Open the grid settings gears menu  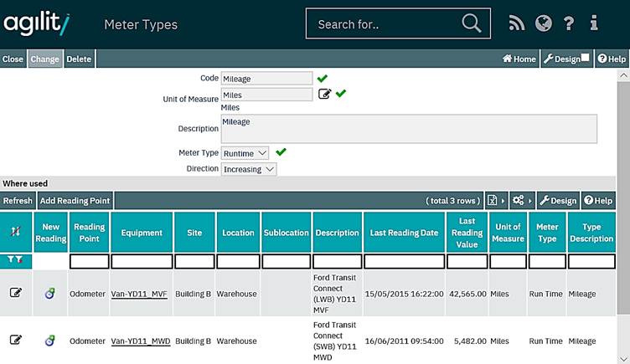tap(522, 201)
